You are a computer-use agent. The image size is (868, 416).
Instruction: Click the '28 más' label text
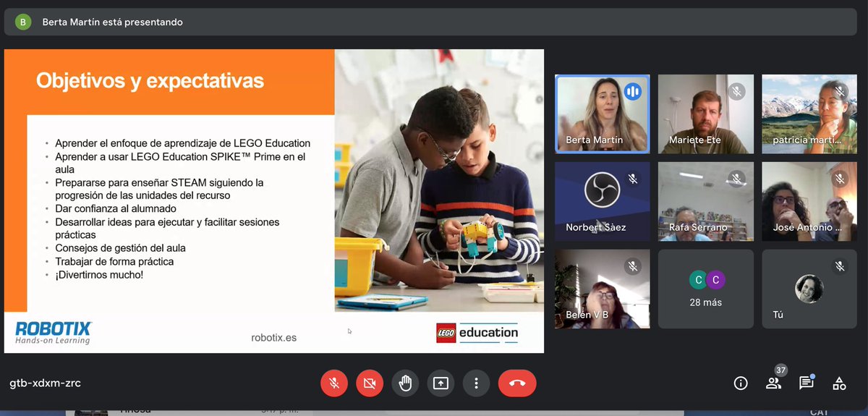pyautogui.click(x=706, y=302)
